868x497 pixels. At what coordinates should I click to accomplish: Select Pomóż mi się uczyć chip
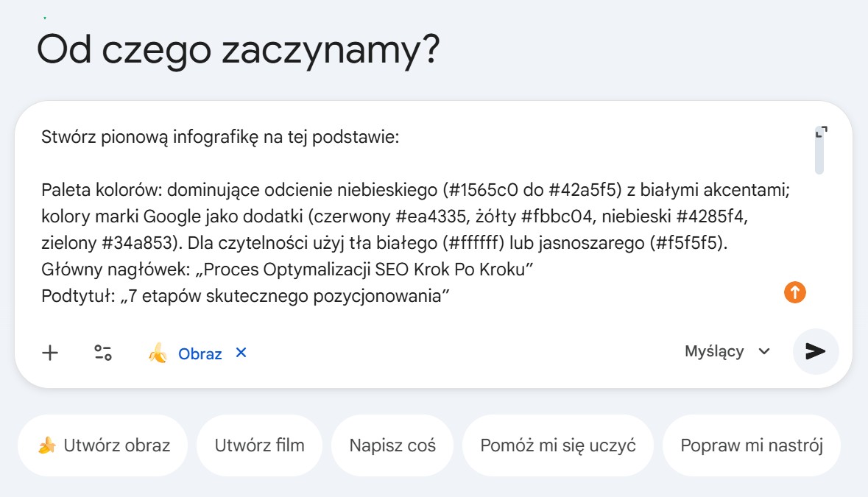tap(557, 445)
